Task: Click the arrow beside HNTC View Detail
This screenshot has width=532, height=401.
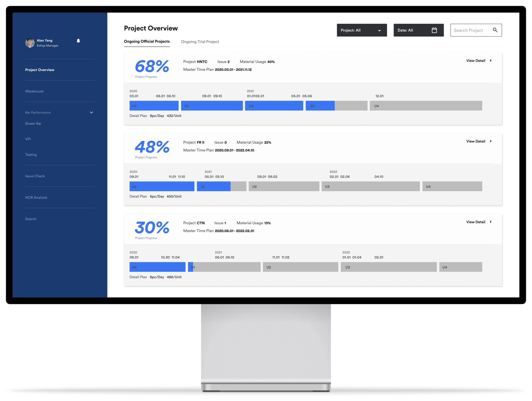Action: coord(491,61)
